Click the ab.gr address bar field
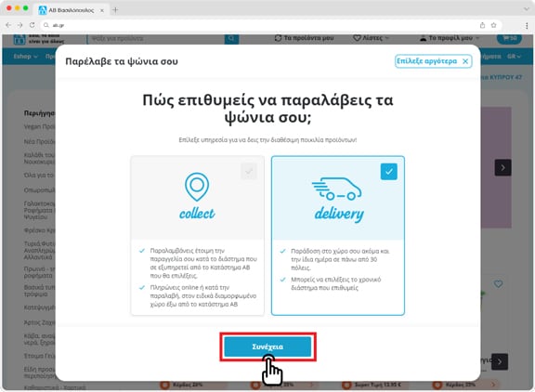Image resolution: width=535 pixels, height=392 pixels. (x=263, y=25)
